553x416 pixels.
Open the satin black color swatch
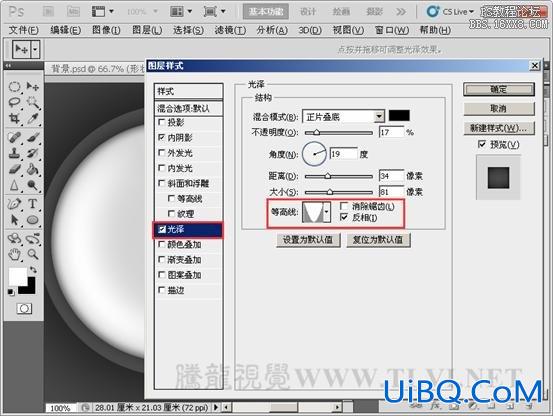(x=399, y=116)
